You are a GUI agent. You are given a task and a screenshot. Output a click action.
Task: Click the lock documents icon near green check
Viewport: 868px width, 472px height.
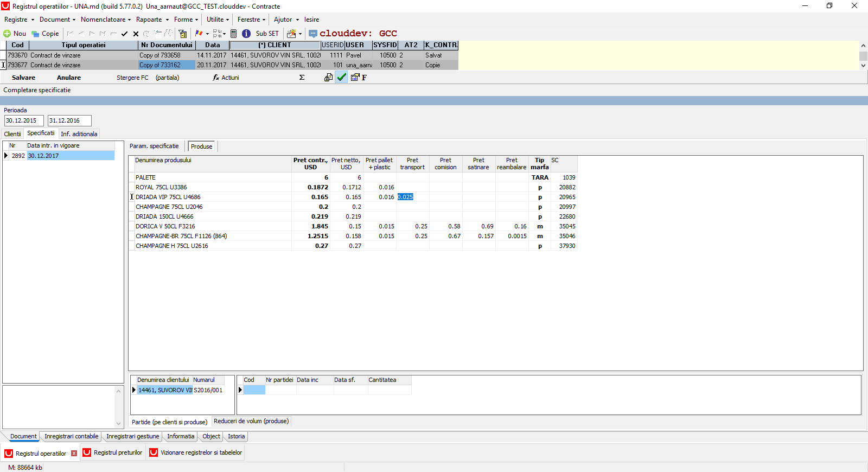[x=328, y=78]
